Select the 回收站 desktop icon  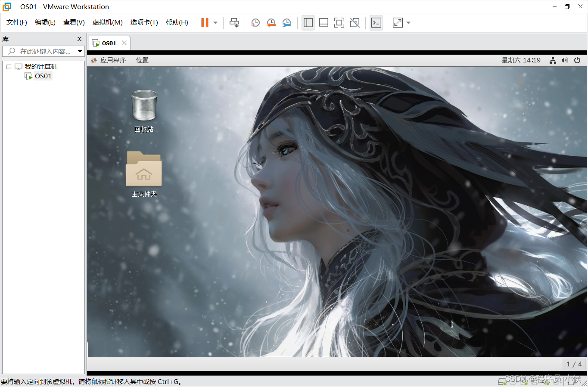pyautogui.click(x=144, y=111)
